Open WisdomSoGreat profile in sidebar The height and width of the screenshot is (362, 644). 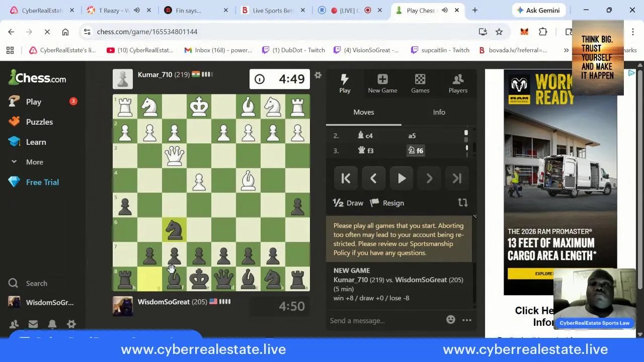point(41,302)
